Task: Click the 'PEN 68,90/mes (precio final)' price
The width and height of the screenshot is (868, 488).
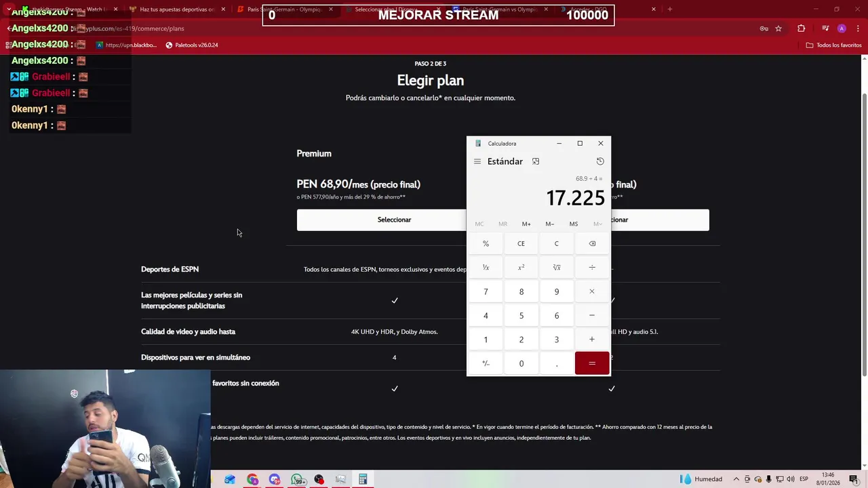Action: [x=358, y=184]
